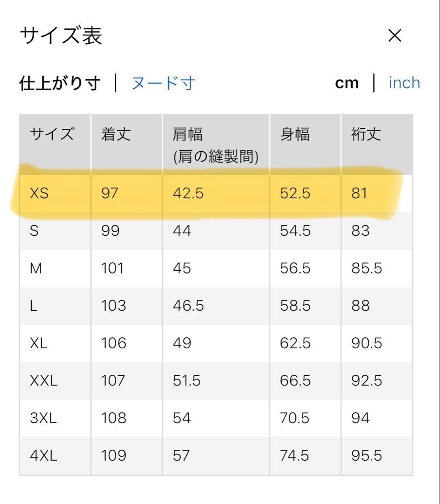
Task: Click the 身幅 column header
Action: click(295, 135)
